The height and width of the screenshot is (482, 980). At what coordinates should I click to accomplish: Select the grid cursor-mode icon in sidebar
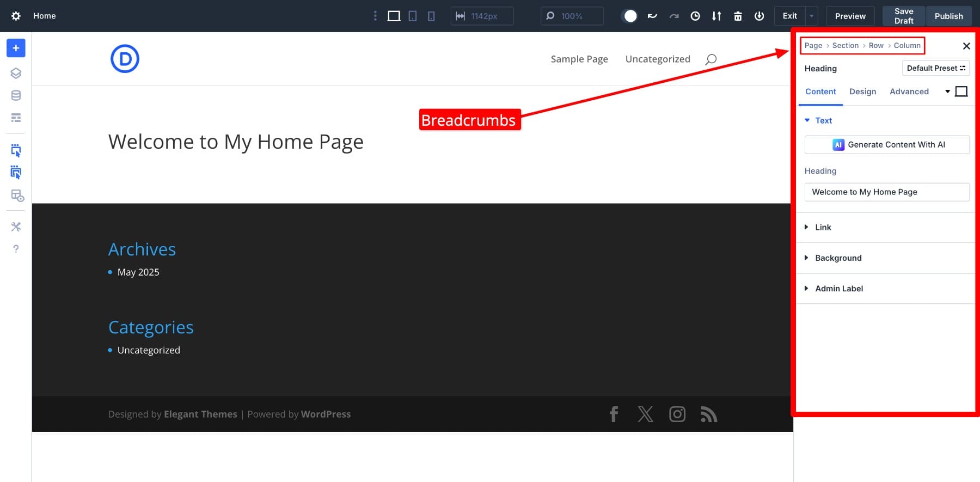(16, 173)
